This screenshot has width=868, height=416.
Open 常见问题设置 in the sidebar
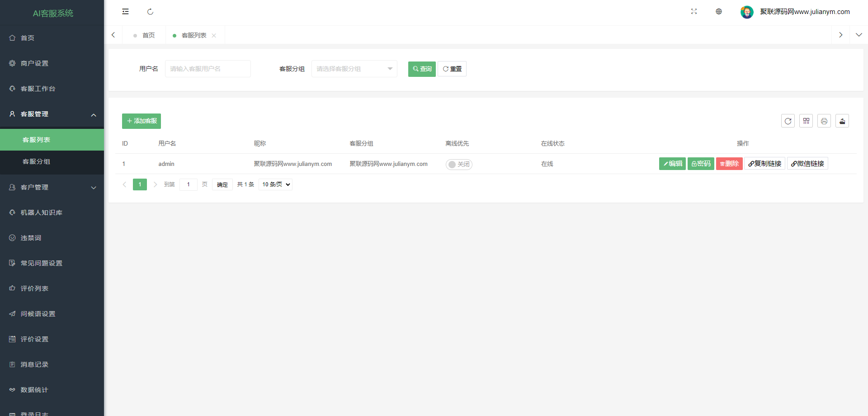[x=52, y=263]
